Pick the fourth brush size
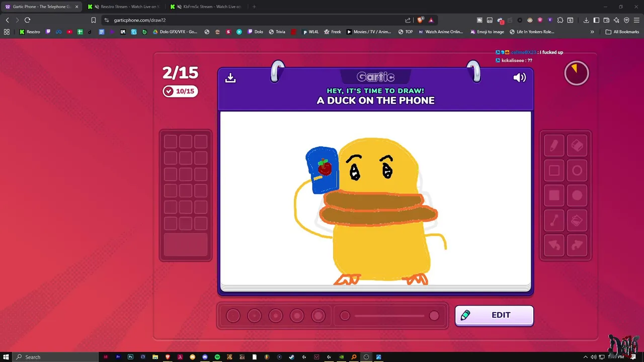The height and width of the screenshot is (362, 644). pyautogui.click(x=297, y=316)
